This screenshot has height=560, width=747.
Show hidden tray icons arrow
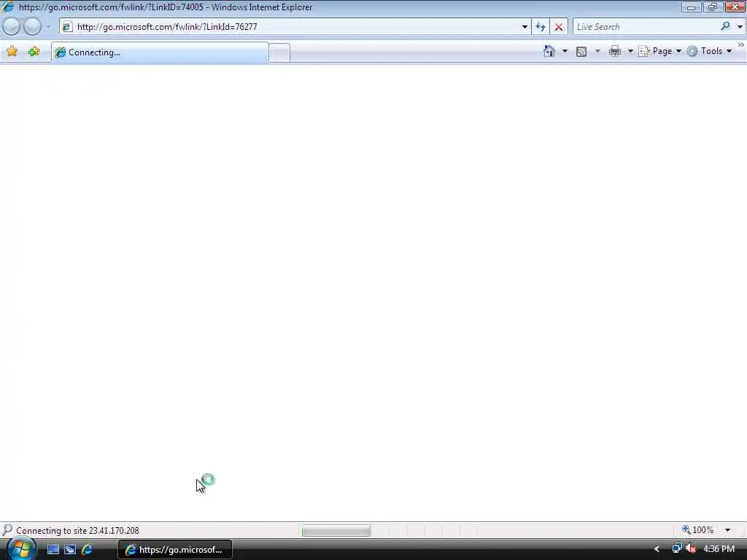pyautogui.click(x=657, y=550)
